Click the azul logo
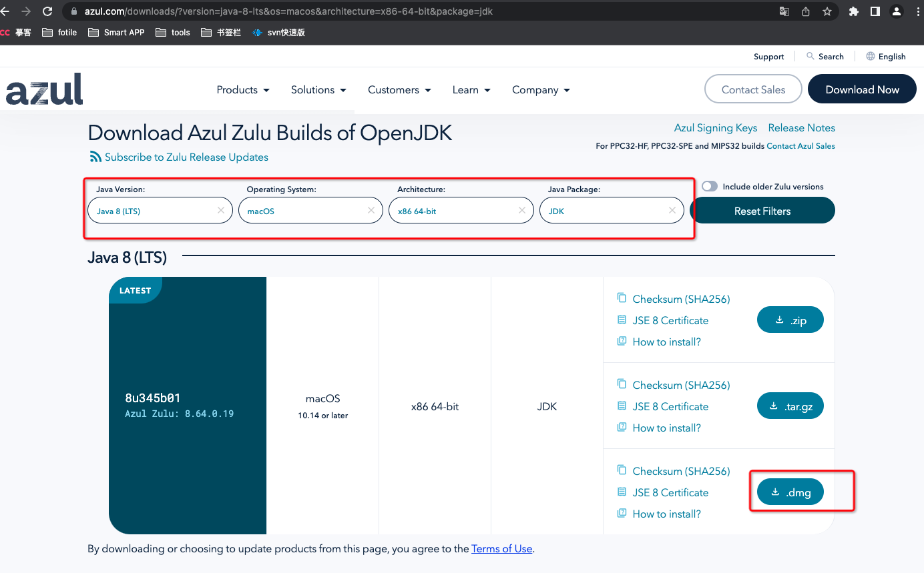 [44, 89]
